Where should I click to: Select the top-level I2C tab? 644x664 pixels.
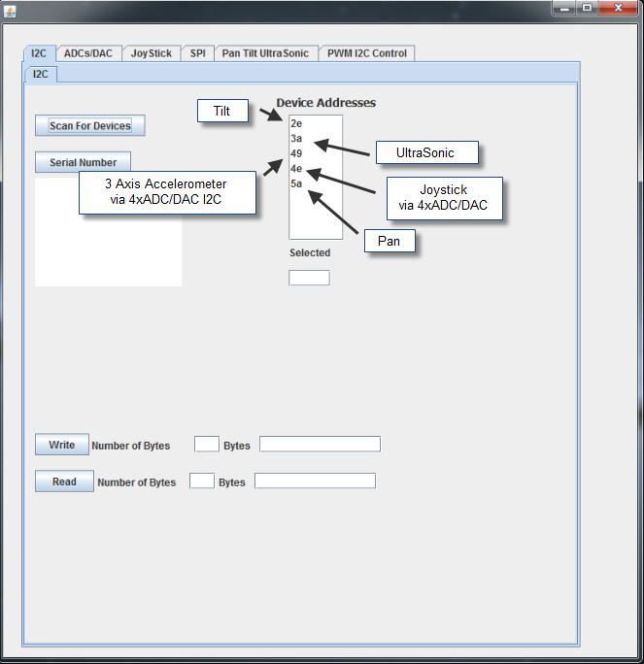(39, 53)
